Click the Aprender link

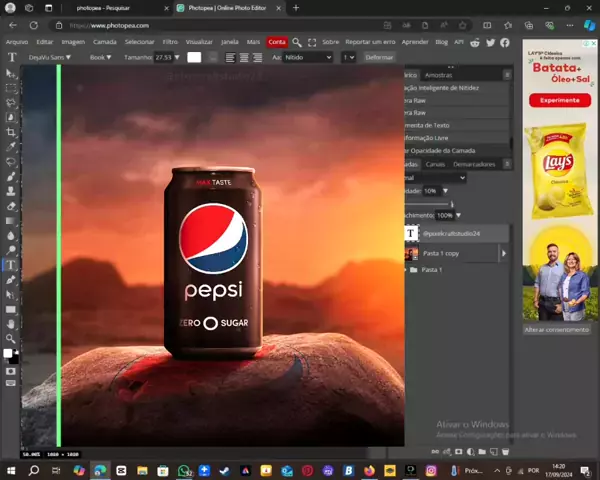click(415, 42)
